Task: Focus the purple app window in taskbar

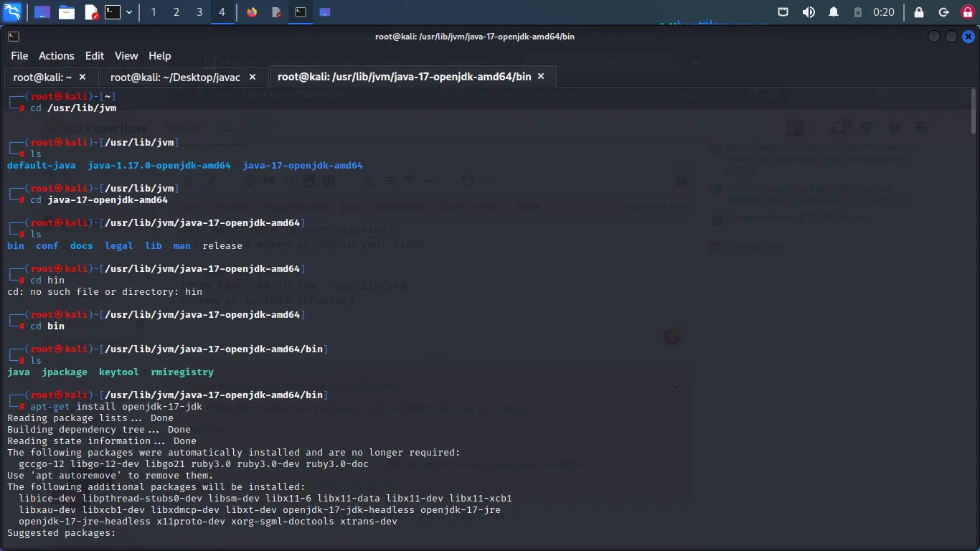Action: click(325, 12)
